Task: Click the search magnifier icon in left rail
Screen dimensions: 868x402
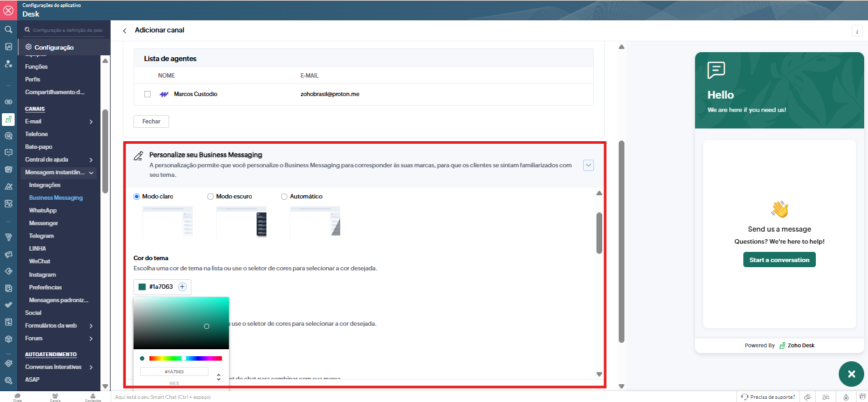Action: coord(8,29)
